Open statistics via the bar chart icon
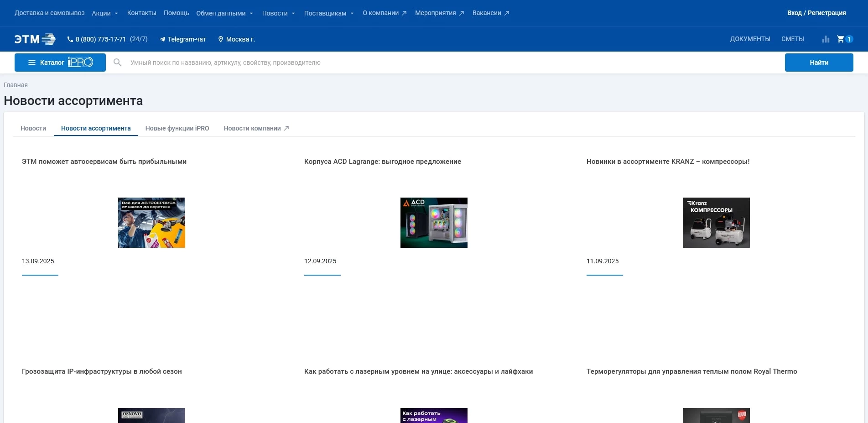Viewport: 868px width, 423px height. coord(826,39)
